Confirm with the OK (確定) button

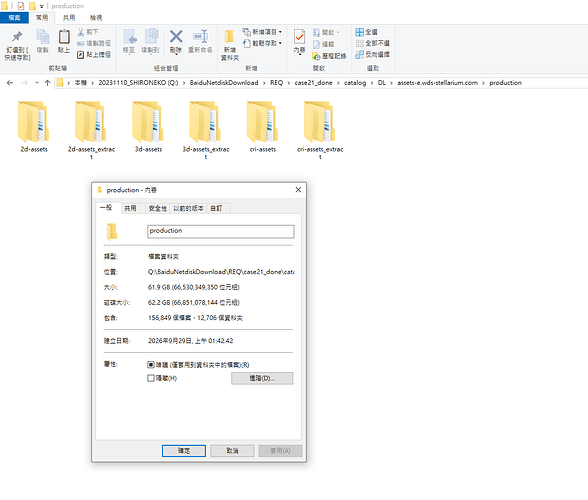tap(184, 451)
